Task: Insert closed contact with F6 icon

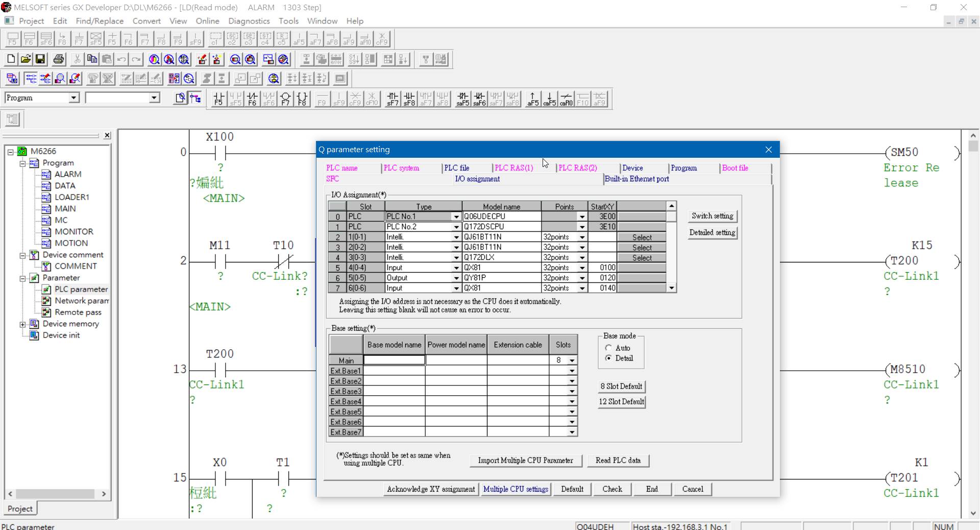Action: (x=252, y=99)
